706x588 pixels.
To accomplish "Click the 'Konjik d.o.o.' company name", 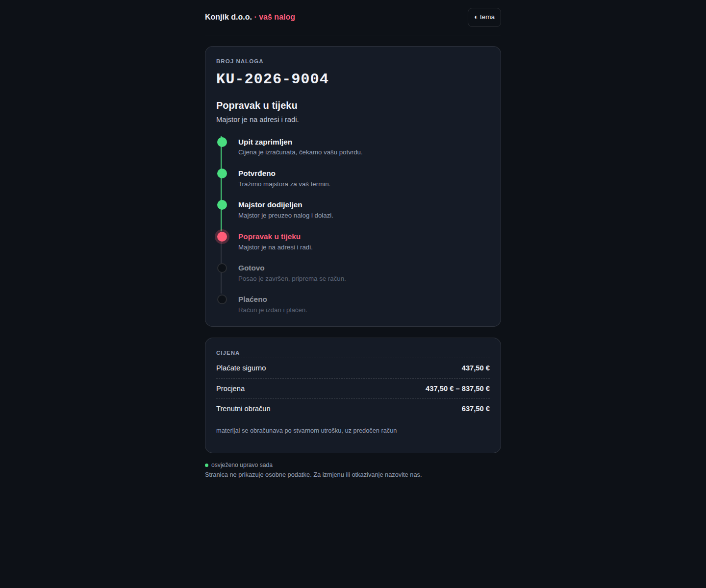I will pyautogui.click(x=228, y=17).
